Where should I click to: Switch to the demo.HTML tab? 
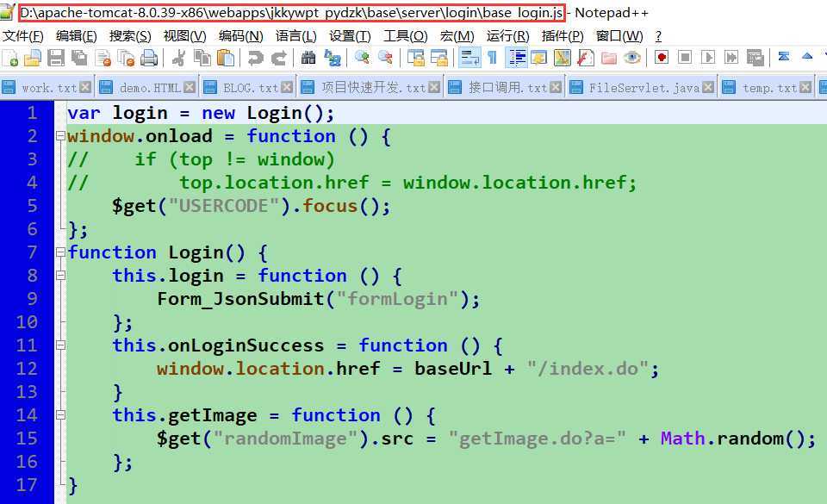[x=147, y=88]
